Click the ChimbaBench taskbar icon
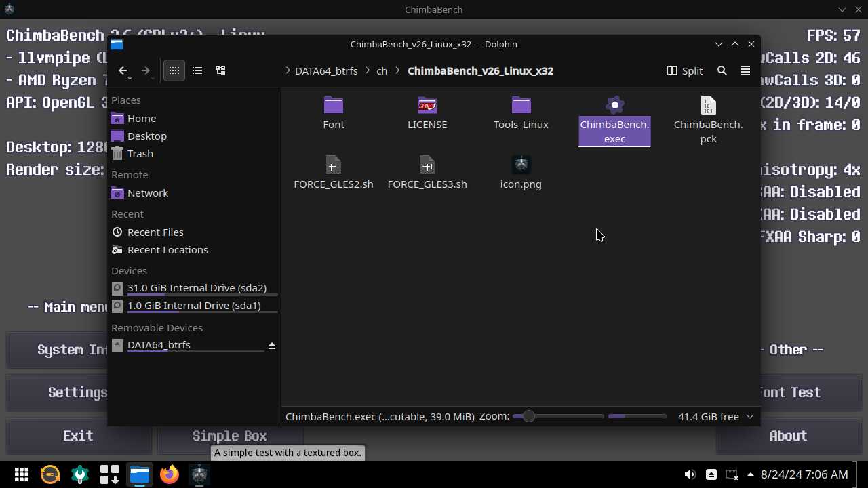This screenshot has height=488, width=868. point(199,474)
